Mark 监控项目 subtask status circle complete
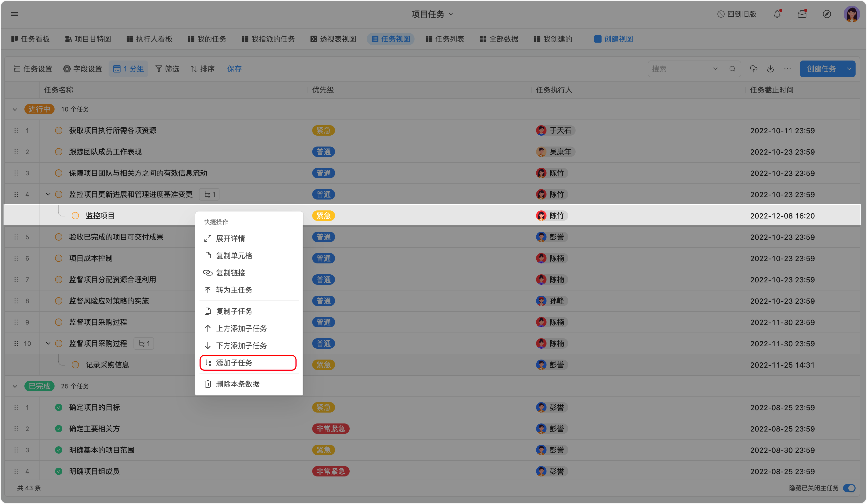 coord(75,216)
